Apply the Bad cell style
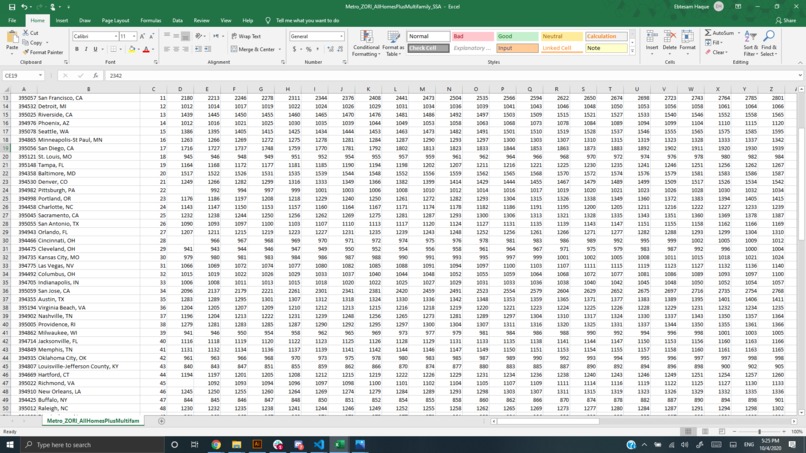Viewport: 806px width, 453px height. pos(473,37)
